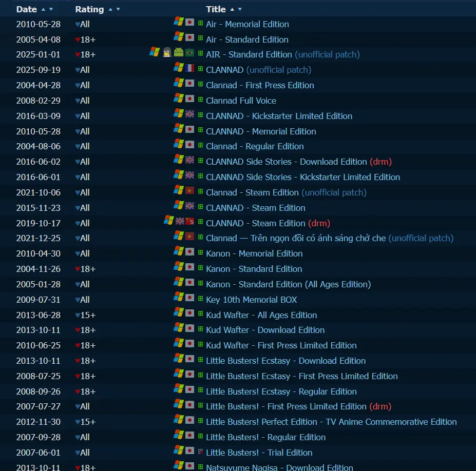Sort the Date column descending with down arrow
The height and width of the screenshot is (471, 476).
[x=51, y=9]
